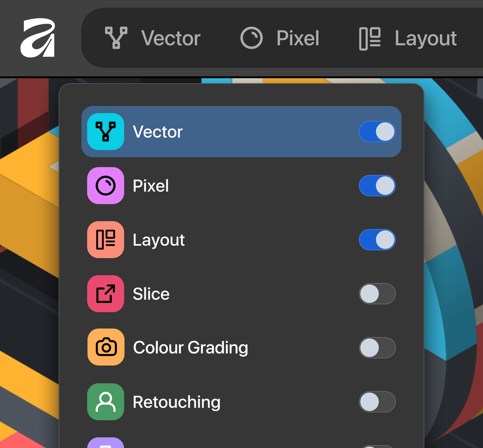
Task: Switch to the Layout studio tab
Action: tap(425, 38)
